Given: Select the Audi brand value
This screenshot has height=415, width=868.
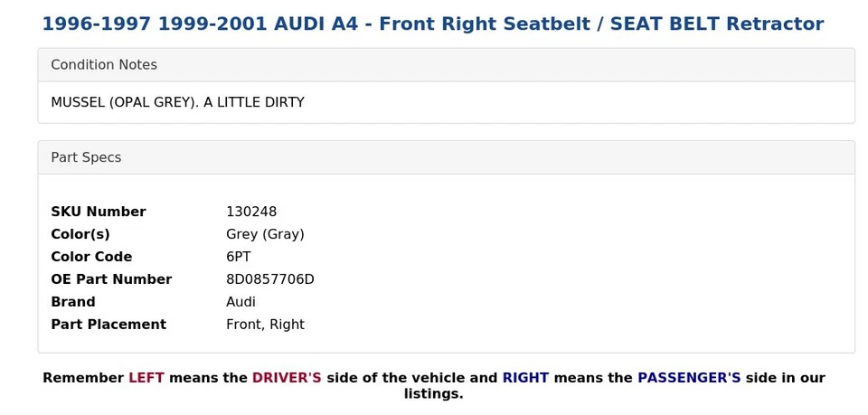Looking at the screenshot, I should tap(241, 302).
